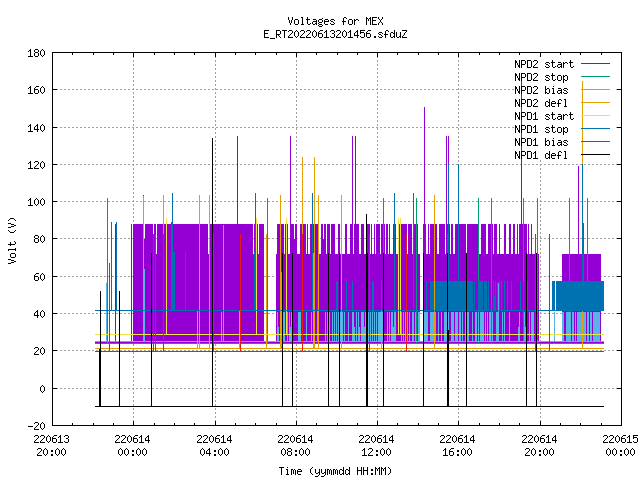Click the 120 y-axis tick label
Image resolution: width=640 pixels, height=480 pixels.
[36, 165]
